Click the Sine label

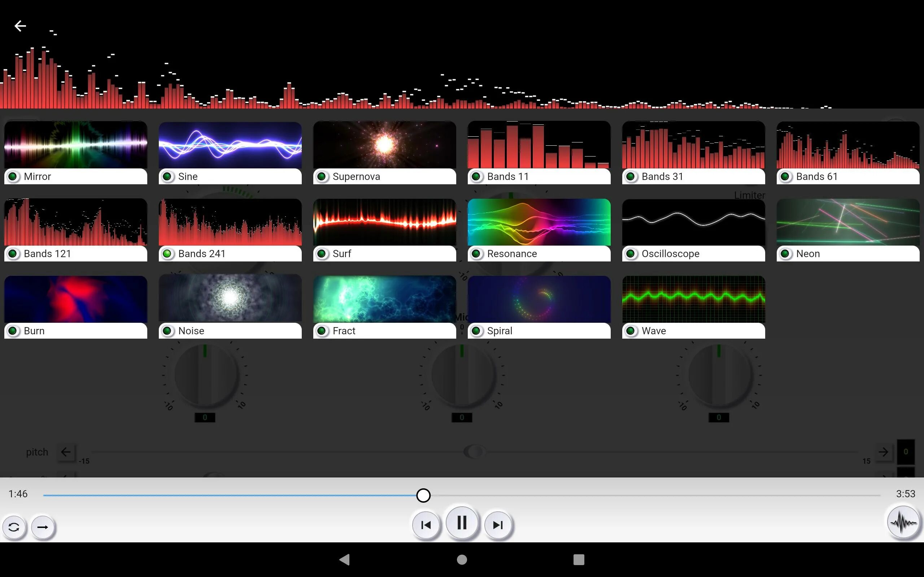click(188, 177)
